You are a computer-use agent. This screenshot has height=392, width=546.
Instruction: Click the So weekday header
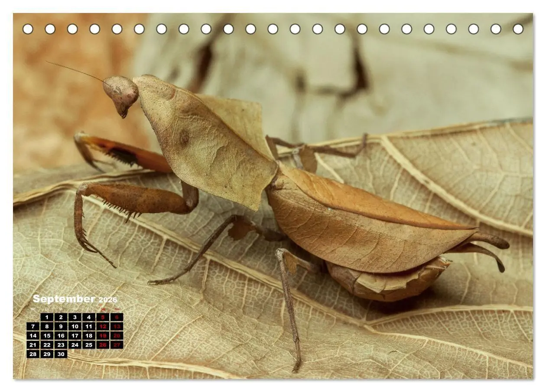pos(117,309)
